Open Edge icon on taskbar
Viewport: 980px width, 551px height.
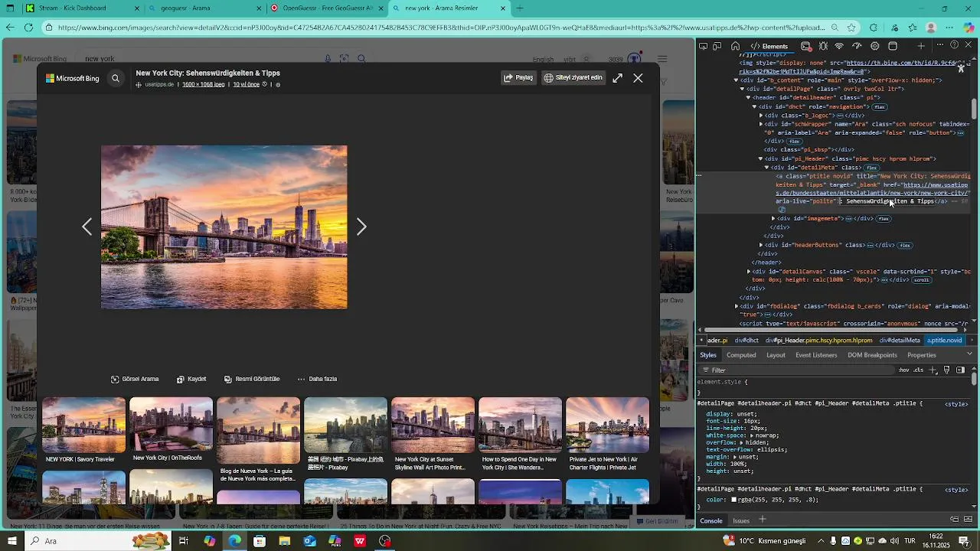[234, 541]
